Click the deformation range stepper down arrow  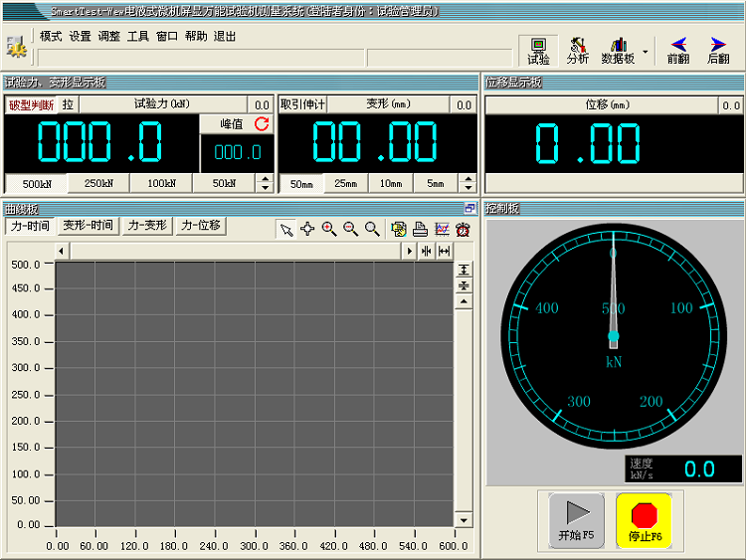[x=468, y=187]
